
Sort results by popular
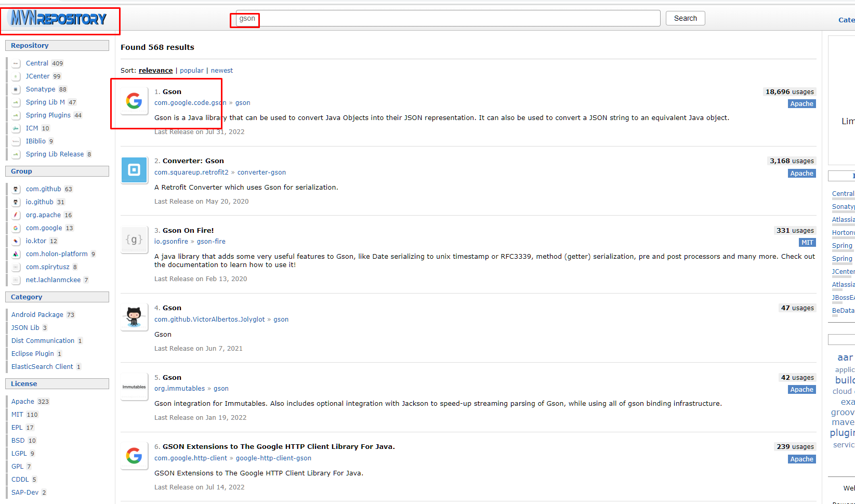coord(192,71)
